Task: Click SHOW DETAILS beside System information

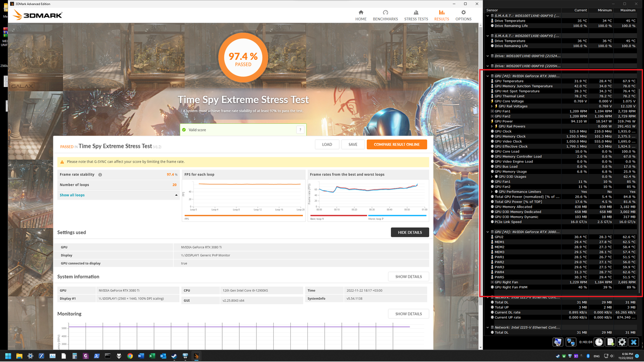Action: click(409, 277)
